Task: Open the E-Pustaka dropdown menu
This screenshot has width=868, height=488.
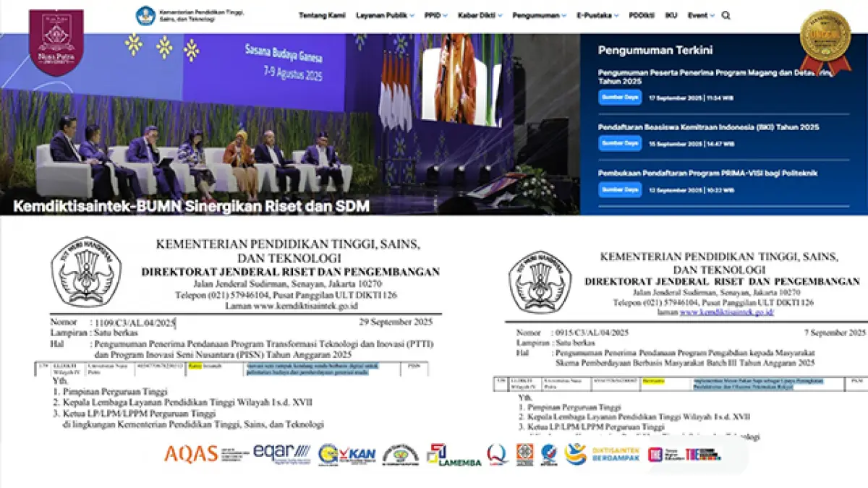Action: click(597, 15)
